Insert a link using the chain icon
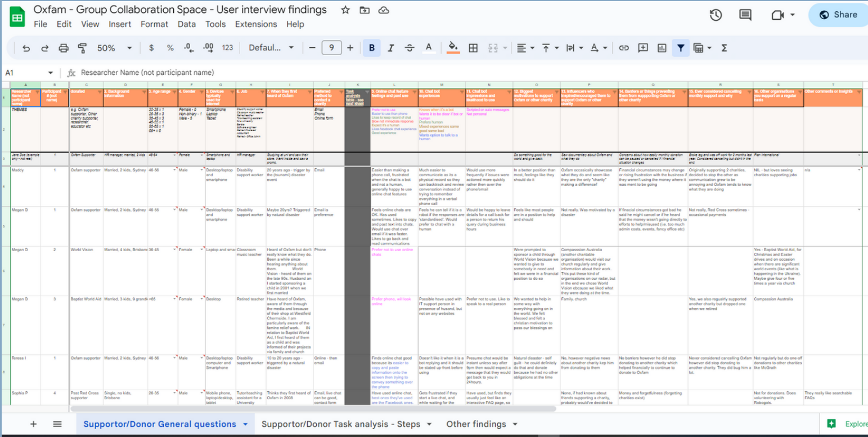 (x=624, y=48)
